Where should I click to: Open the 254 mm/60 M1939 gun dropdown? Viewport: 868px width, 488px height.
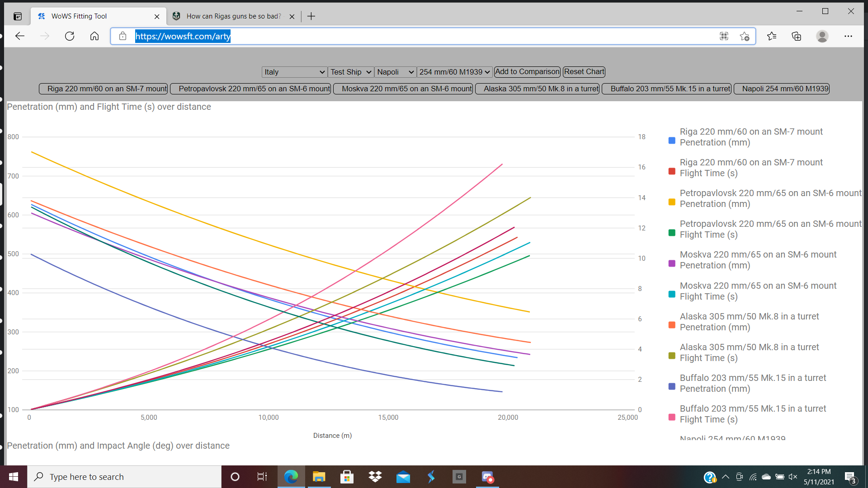(x=454, y=72)
